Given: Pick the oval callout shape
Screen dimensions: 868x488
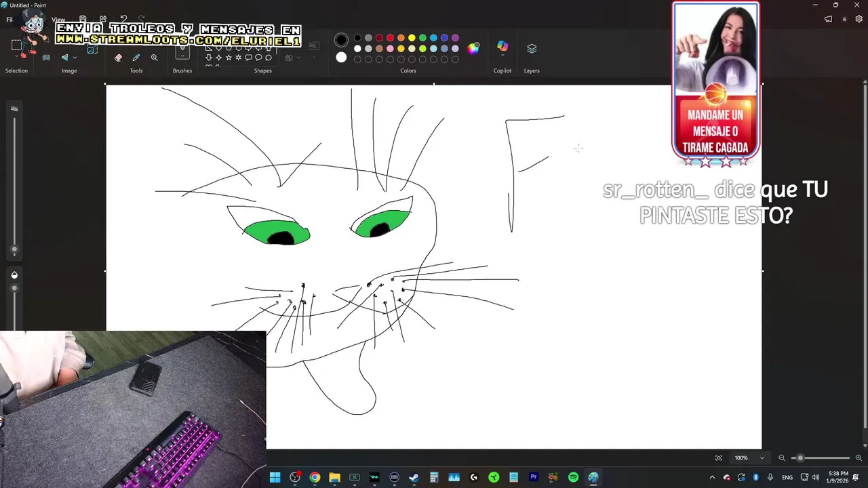Looking at the screenshot, I should pyautogui.click(x=258, y=58).
